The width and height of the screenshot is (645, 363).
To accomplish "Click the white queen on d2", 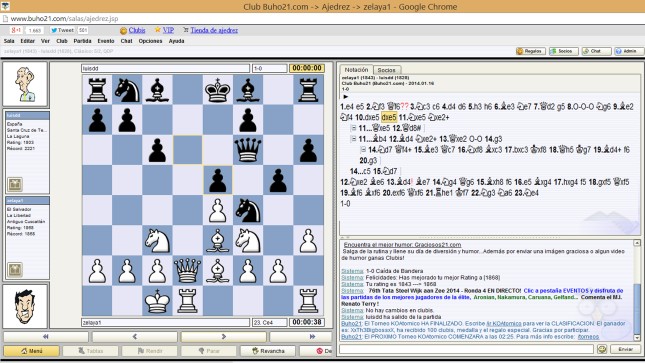I will coord(188,270).
